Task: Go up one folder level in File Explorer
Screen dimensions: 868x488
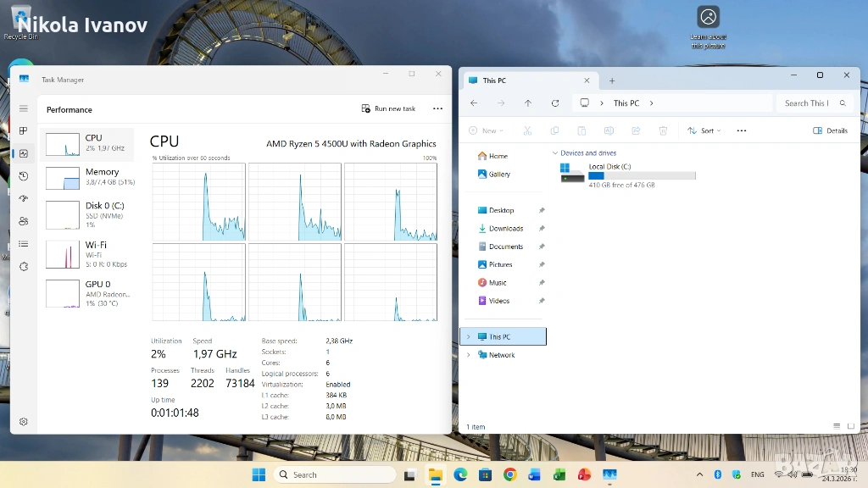Action: pos(528,103)
